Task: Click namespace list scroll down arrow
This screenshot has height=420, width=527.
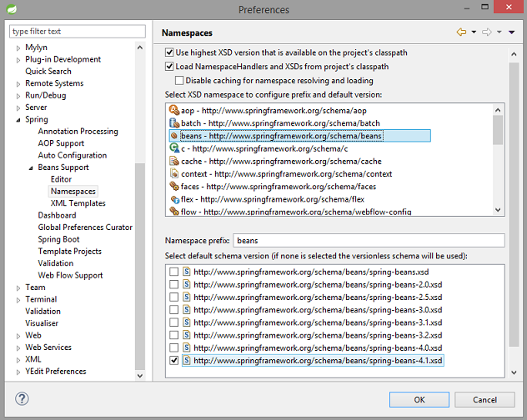Action: (x=498, y=210)
